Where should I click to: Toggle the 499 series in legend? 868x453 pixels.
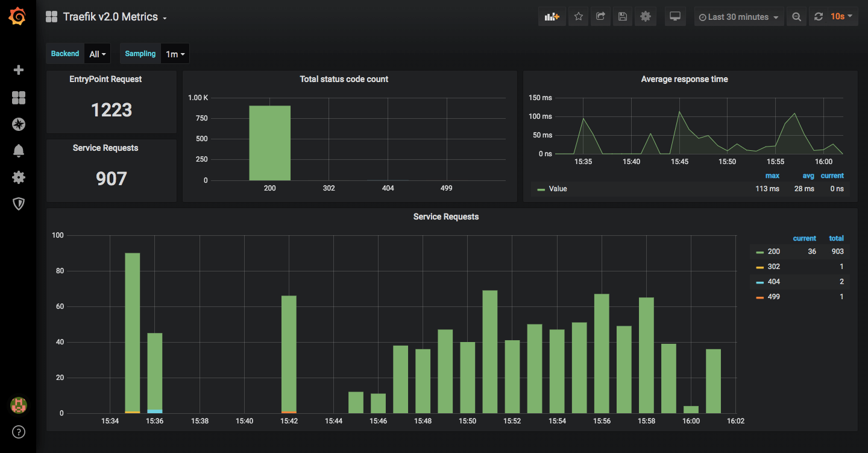pyautogui.click(x=774, y=297)
